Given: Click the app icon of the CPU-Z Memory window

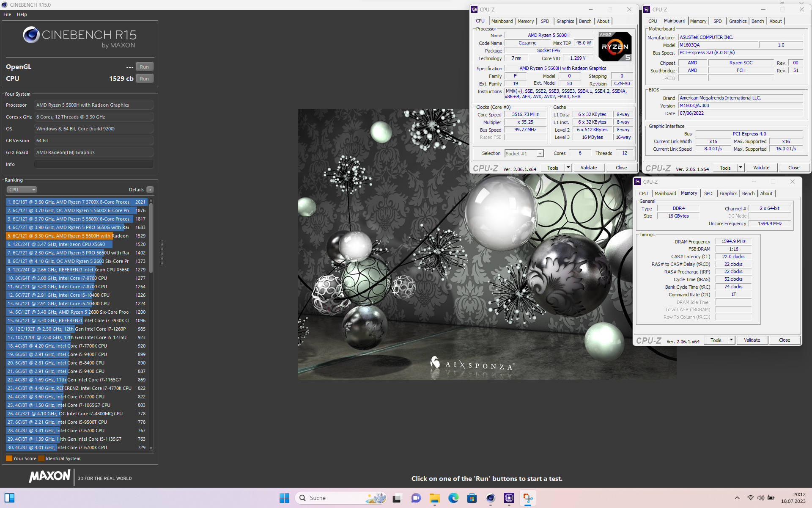Looking at the screenshot, I should 637,182.
